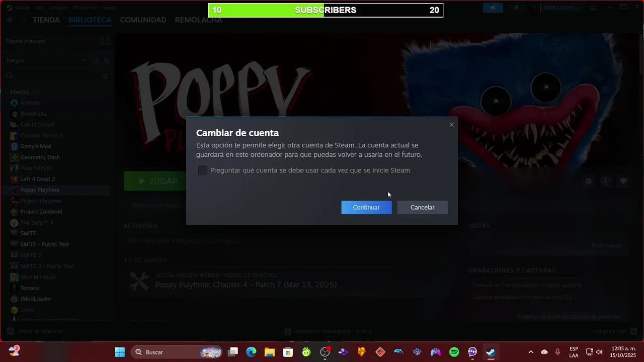Add Poppy Playtime to favorites heart icon
Screen dimensions: 644x362
pos(623,181)
